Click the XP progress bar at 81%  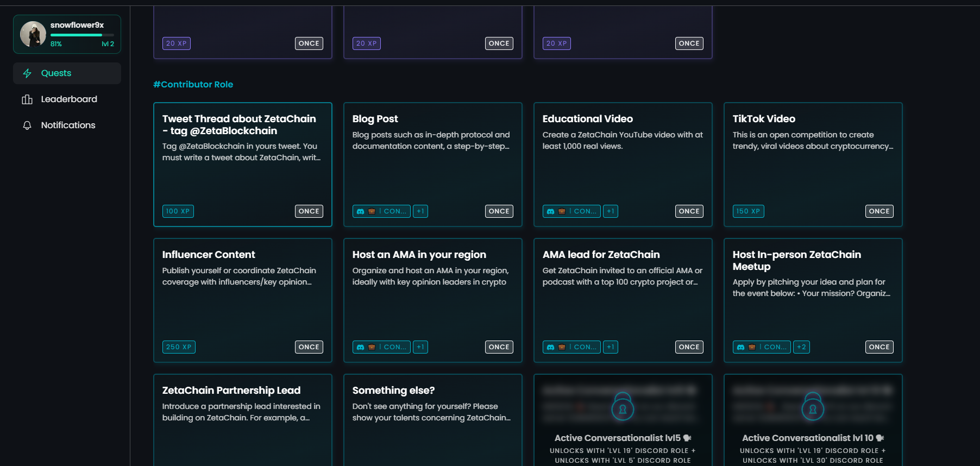coord(82,35)
